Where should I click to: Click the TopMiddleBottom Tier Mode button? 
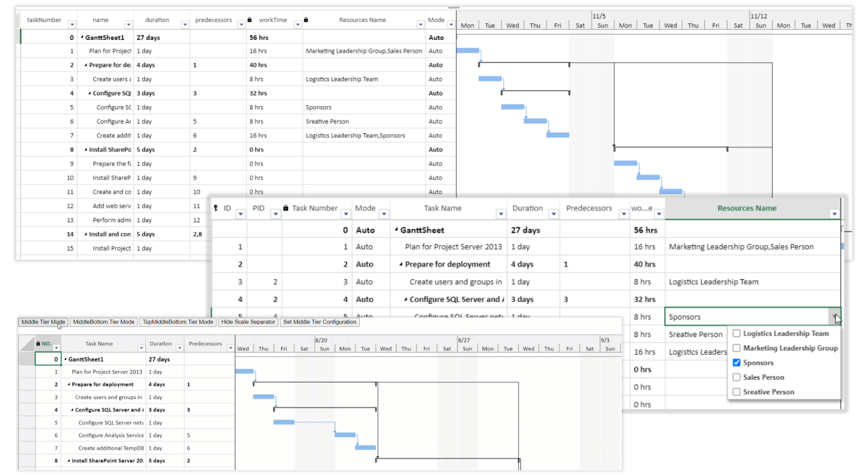click(x=178, y=322)
